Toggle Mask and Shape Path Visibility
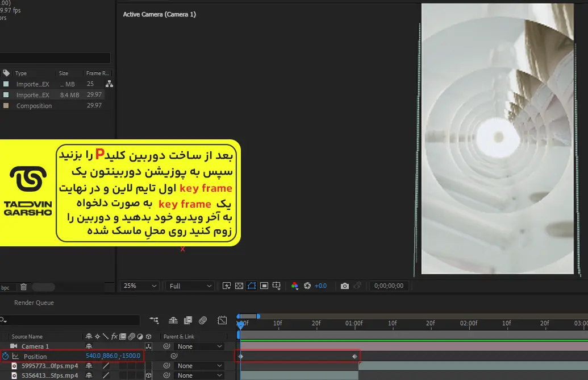The image size is (588, 380). click(x=252, y=286)
